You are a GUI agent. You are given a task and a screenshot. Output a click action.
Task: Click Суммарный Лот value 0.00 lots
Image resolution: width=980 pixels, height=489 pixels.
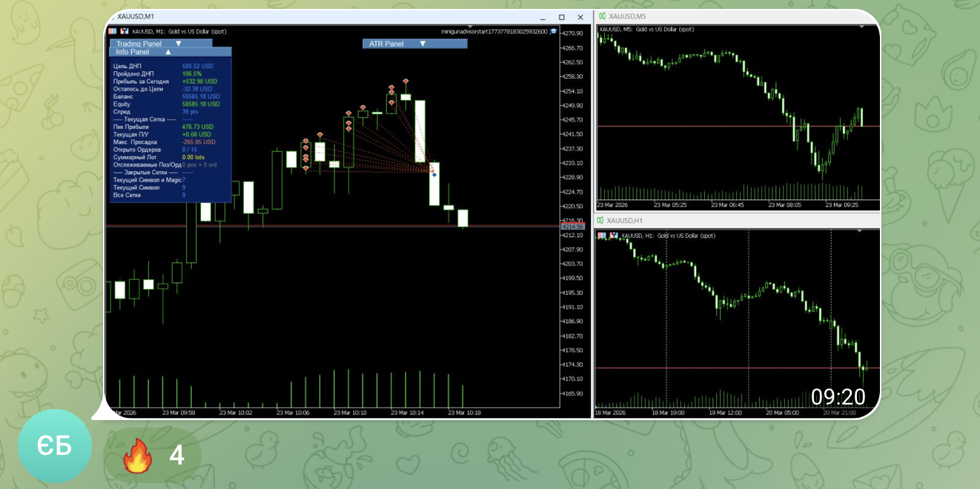click(193, 157)
